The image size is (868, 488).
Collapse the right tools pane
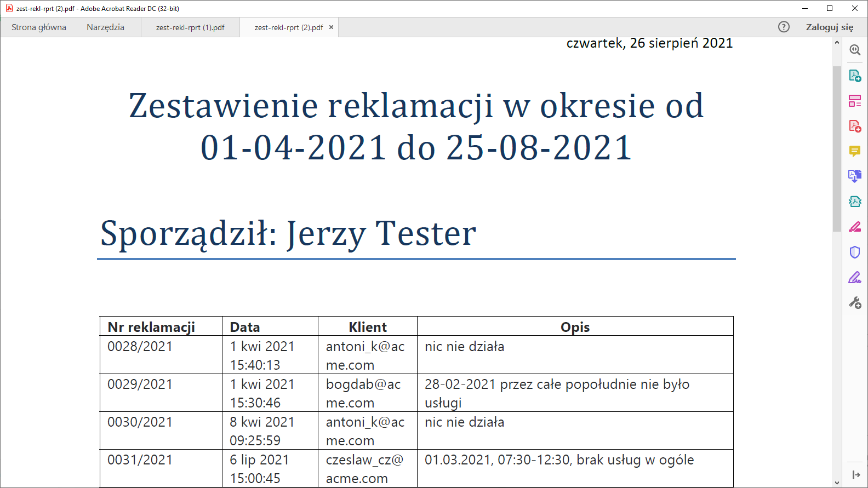click(855, 475)
